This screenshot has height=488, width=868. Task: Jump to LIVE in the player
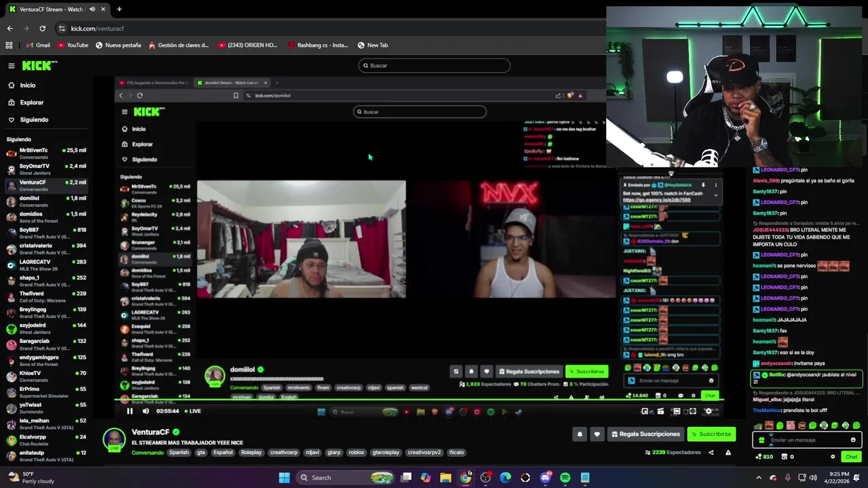point(193,411)
